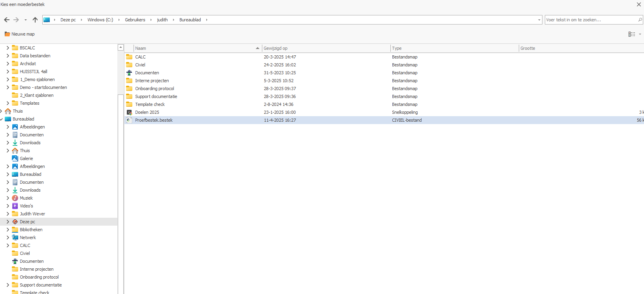Expand the Archidat tree node
Screen dimensions: 644x294
coord(8,64)
